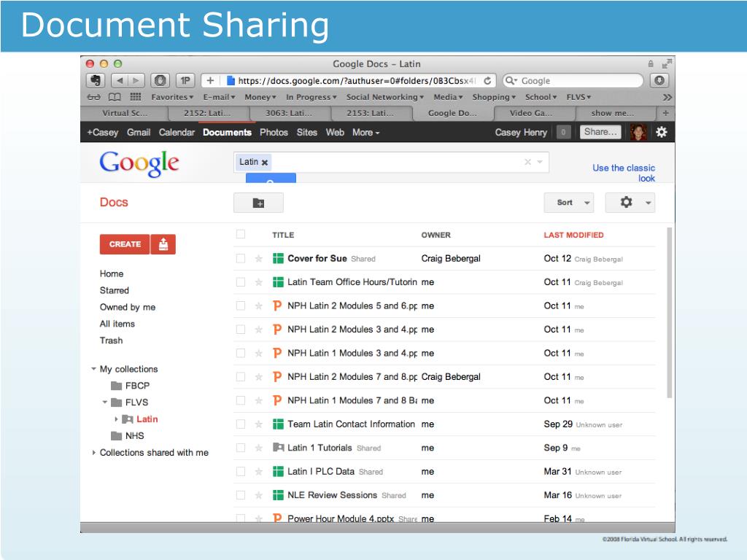Click the document list vertical scrollbar
747x560 pixels.
(670, 312)
